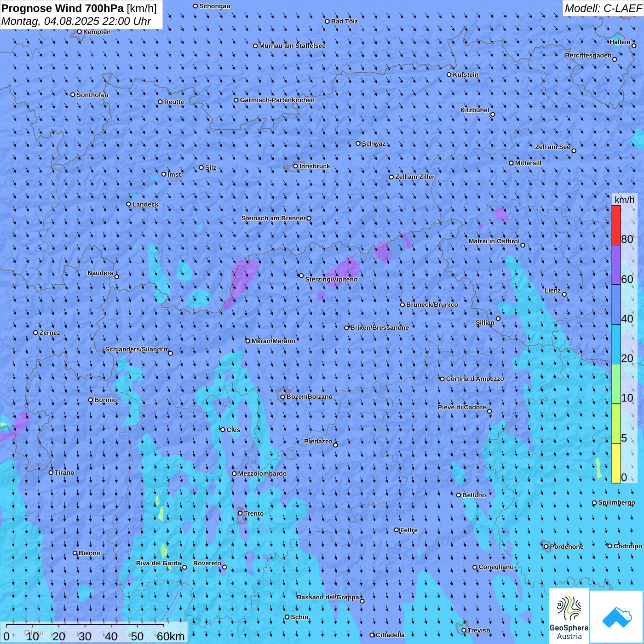Click the date 'Montag, 04.08.2025 22:00 Uhr'

pos(76,21)
